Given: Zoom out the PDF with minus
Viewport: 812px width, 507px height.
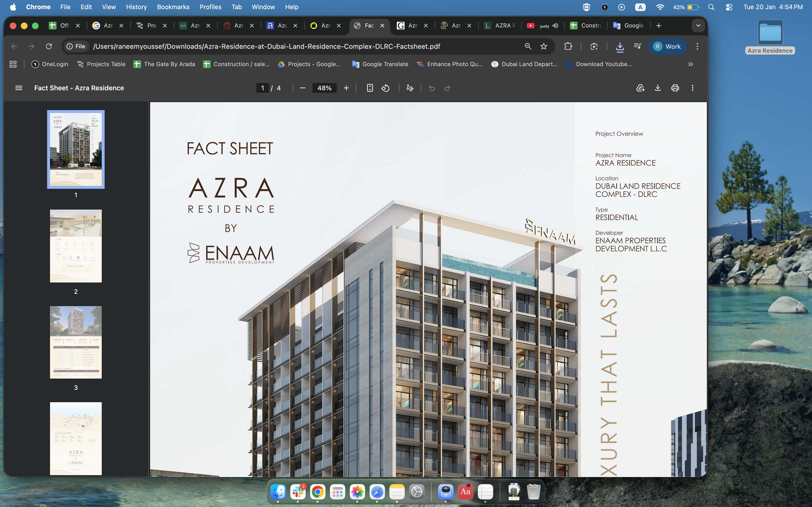Looking at the screenshot, I should pos(302,88).
